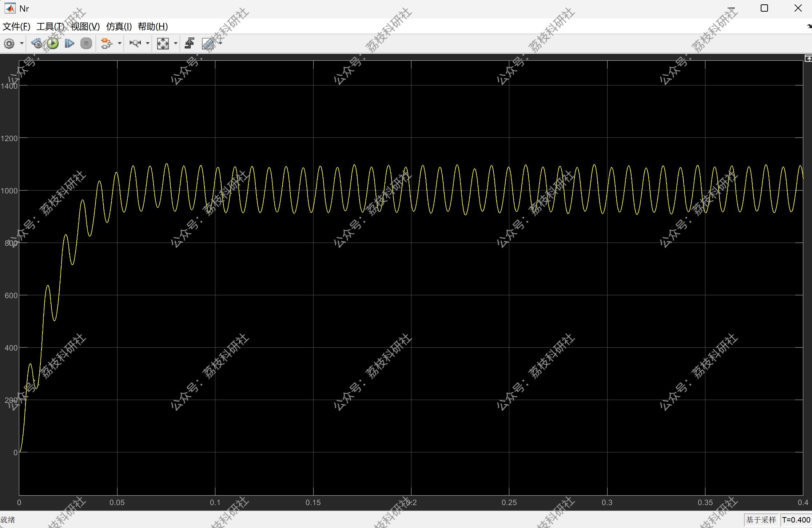Click the 就绪 status text
This screenshot has width=812, height=528.
[x=8, y=520]
